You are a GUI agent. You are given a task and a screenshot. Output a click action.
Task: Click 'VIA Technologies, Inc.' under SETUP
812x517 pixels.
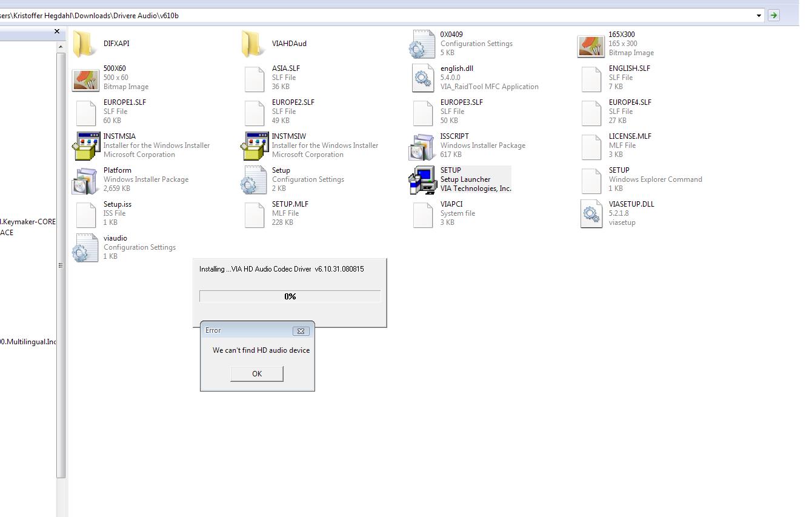(476, 188)
